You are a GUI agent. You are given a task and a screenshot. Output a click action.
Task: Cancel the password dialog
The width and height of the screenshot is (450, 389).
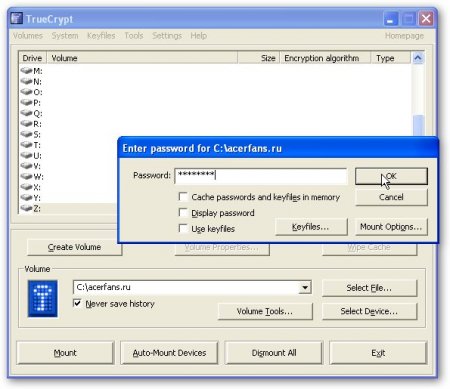click(x=391, y=197)
